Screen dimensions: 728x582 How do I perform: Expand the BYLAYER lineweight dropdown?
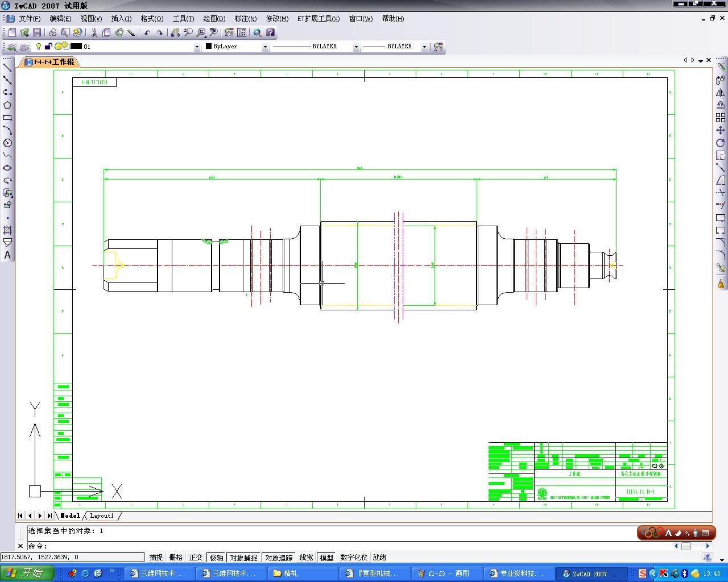pyautogui.click(x=424, y=47)
